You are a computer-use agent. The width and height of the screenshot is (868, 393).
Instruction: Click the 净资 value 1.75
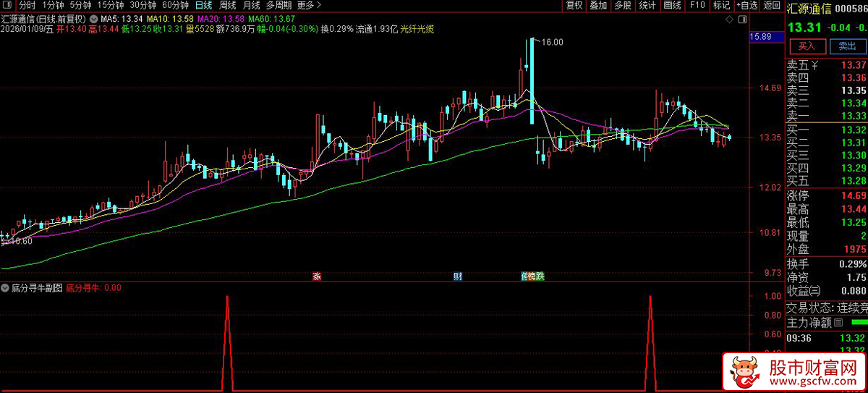point(856,277)
